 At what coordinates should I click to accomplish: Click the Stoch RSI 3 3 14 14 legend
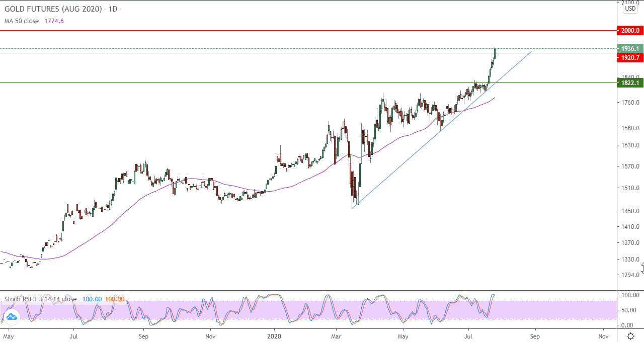tap(41, 299)
